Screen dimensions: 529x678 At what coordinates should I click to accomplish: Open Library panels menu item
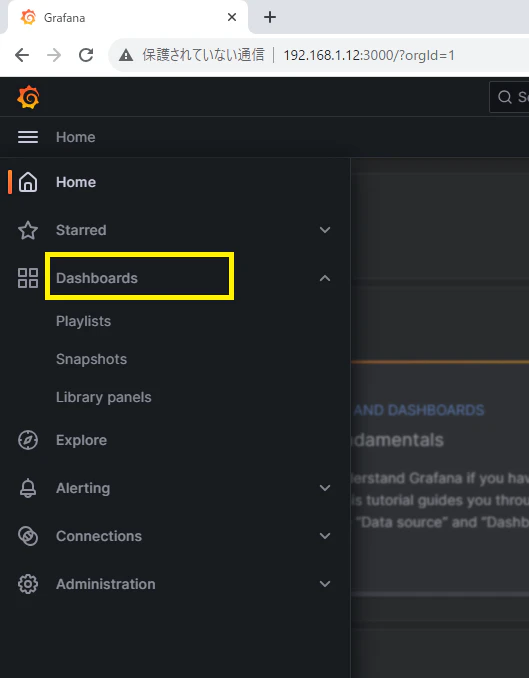coord(104,397)
